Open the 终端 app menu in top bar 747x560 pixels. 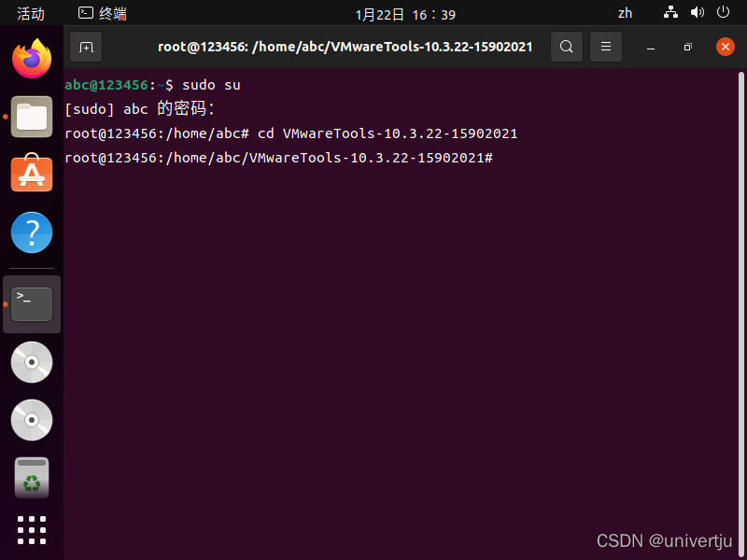(103, 13)
